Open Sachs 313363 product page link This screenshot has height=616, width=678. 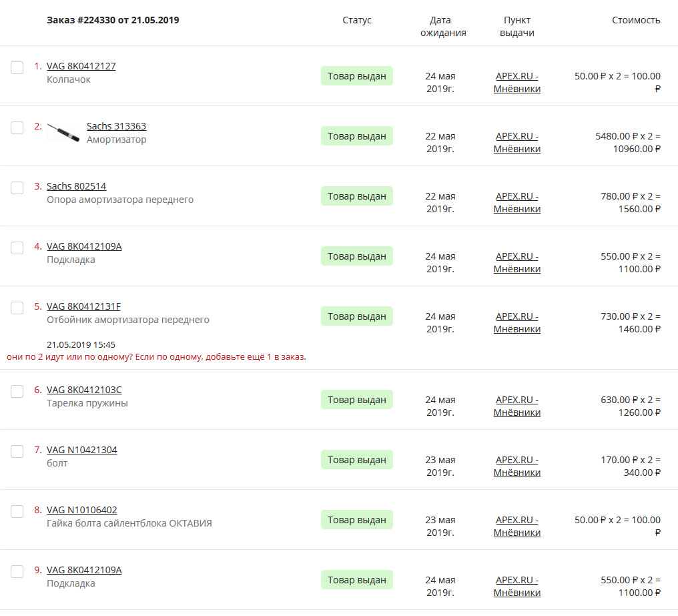[116, 126]
